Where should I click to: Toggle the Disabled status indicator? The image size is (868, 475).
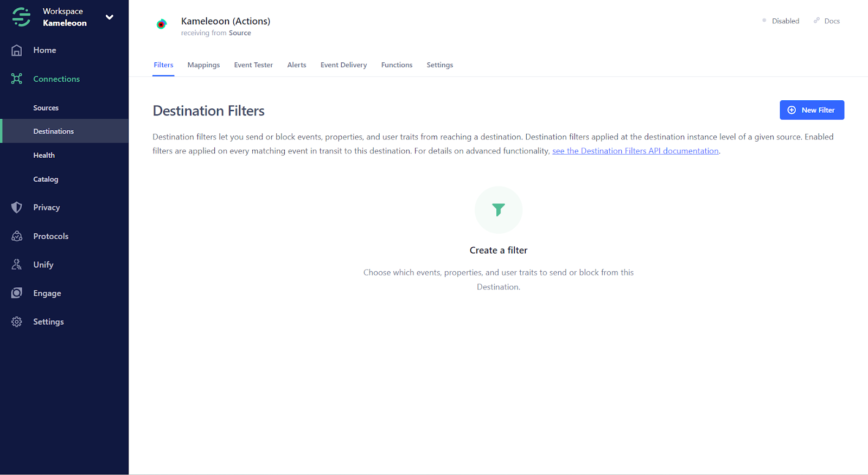(x=781, y=21)
